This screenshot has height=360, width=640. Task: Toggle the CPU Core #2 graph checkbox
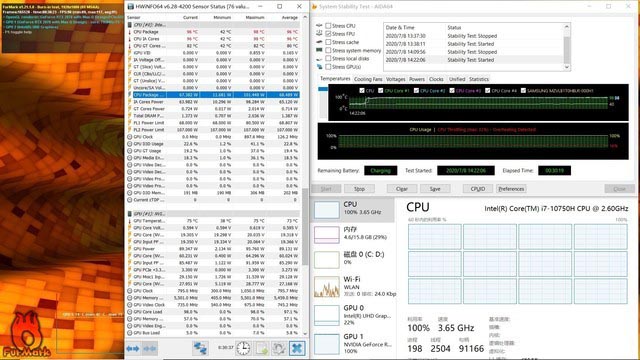tap(416, 91)
